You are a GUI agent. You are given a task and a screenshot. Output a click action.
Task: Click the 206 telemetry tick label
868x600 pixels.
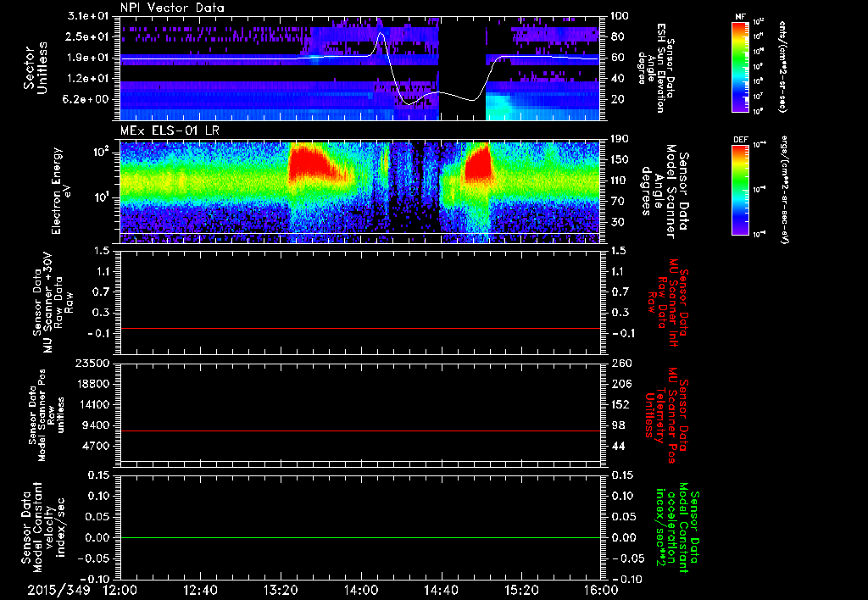620,384
